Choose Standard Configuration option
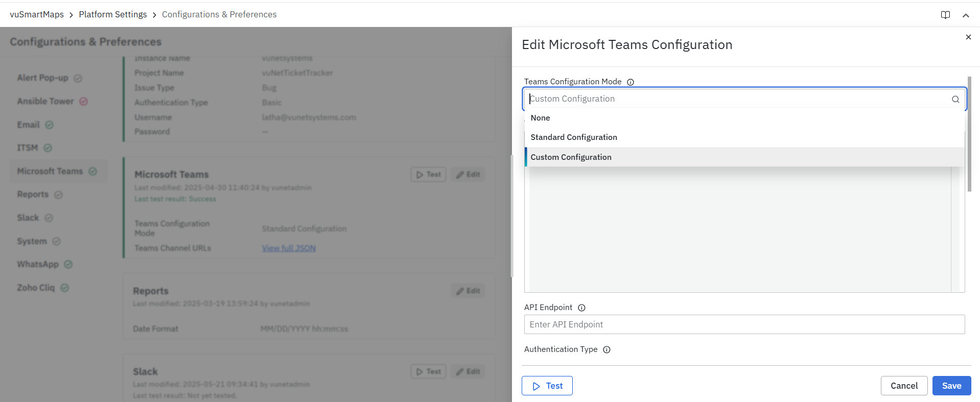Viewport: 980px width, 402px height. (573, 137)
